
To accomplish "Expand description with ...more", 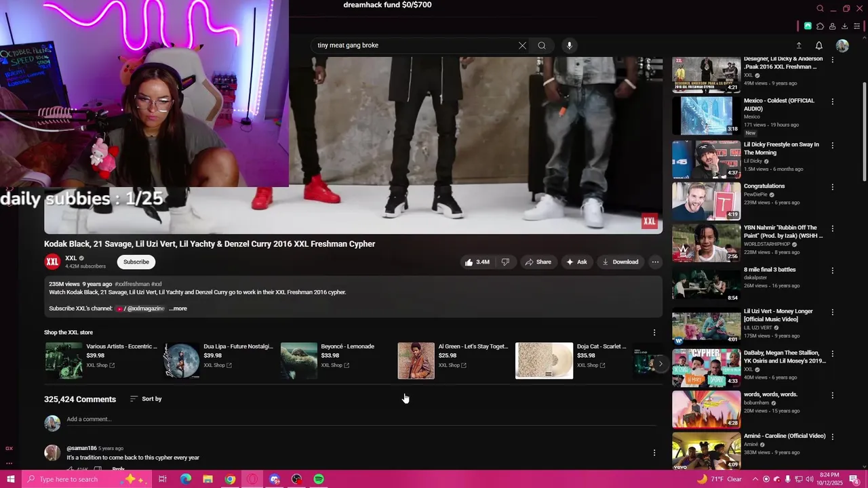I will click(x=178, y=308).
